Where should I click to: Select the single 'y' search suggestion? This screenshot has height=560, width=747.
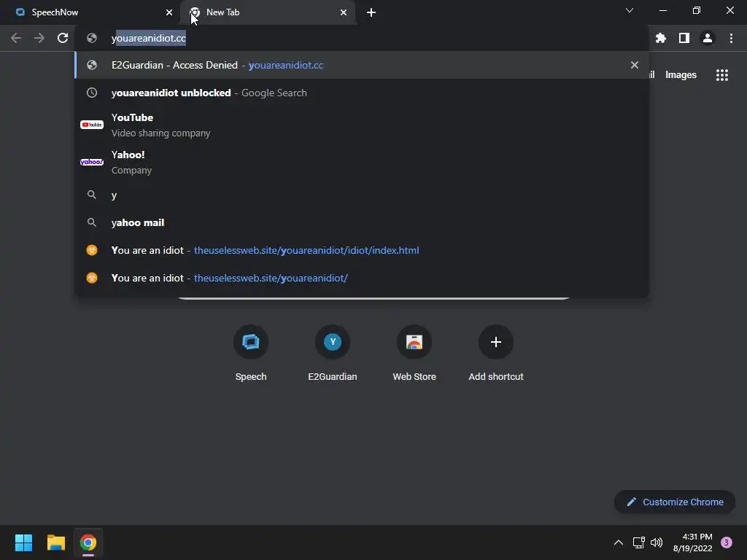(362, 195)
